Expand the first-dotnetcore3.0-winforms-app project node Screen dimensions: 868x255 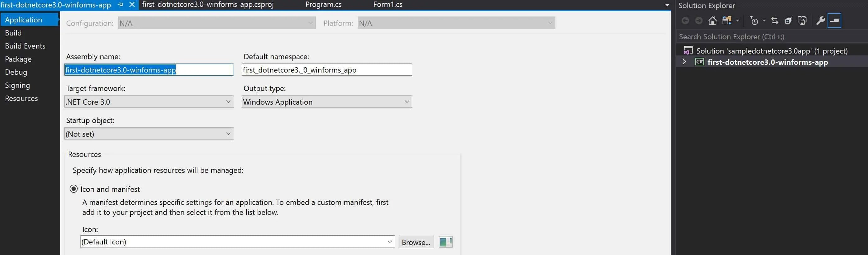[684, 62]
